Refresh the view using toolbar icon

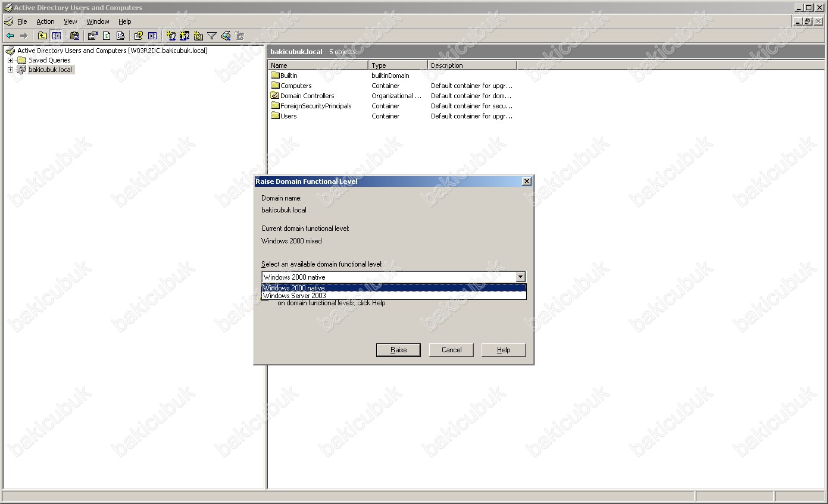107,36
